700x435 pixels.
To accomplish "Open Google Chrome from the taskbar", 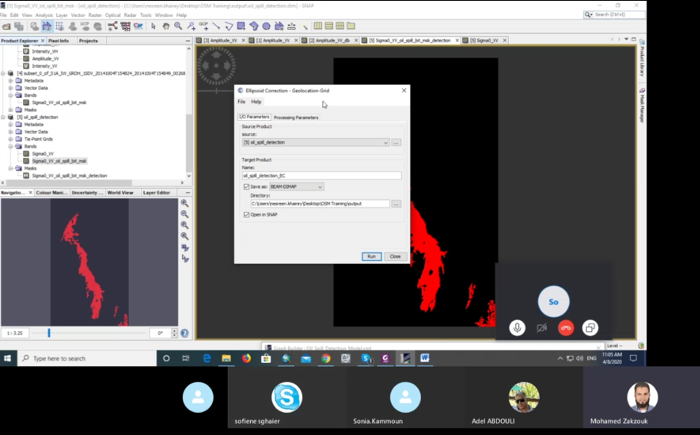I will pos(326,358).
